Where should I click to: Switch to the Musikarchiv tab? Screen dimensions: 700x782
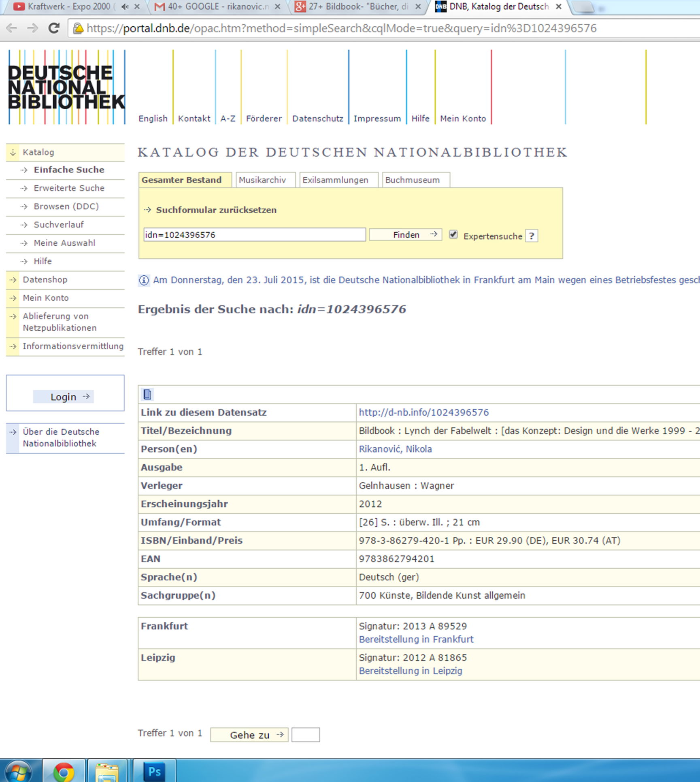point(262,180)
